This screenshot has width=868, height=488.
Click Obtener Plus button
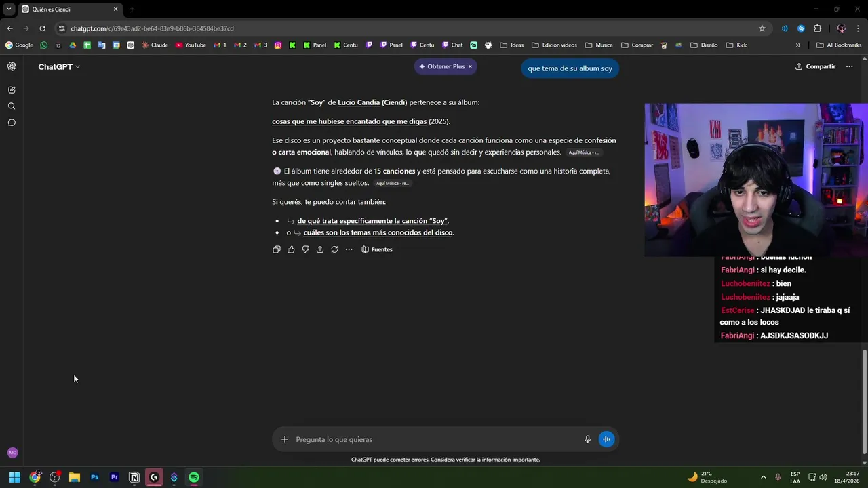441,66
